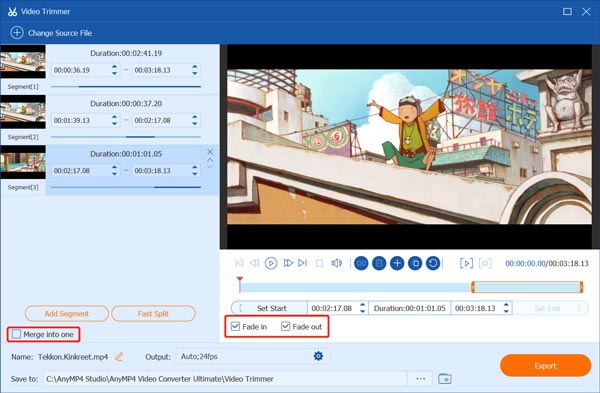This screenshot has width=600, height=393.
Task: Copy the segment with the round duplicate icon
Action: click(415, 263)
